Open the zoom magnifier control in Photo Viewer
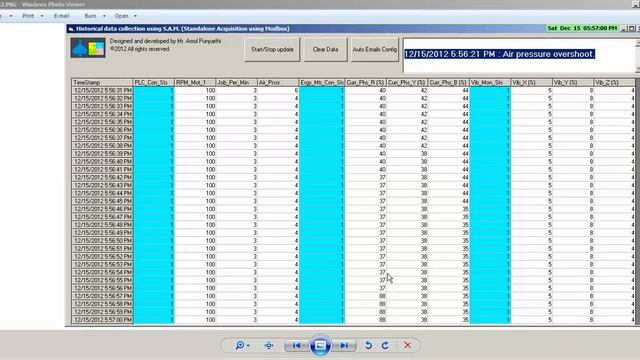 point(242,345)
